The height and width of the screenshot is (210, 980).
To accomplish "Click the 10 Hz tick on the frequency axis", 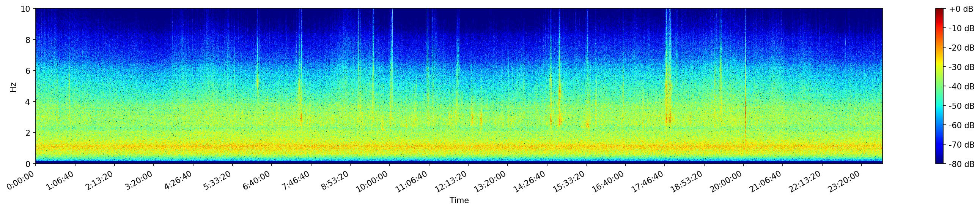I will click(25, 9).
